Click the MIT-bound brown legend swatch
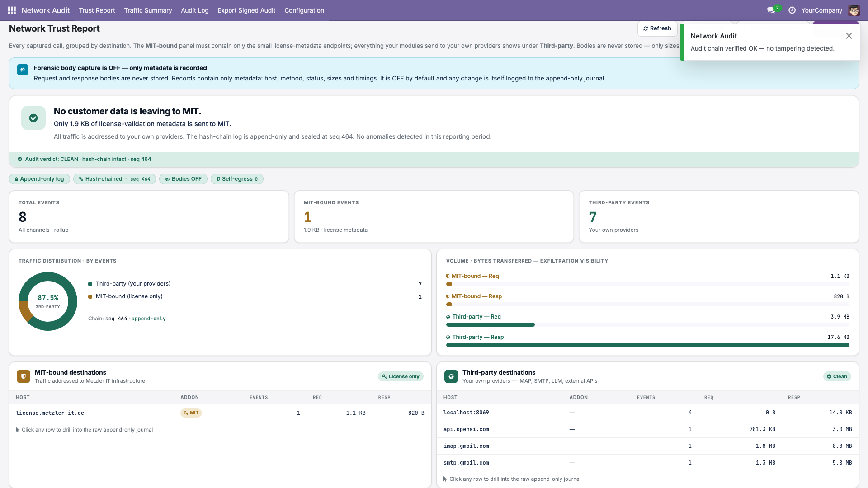The height and width of the screenshot is (488, 868). (90, 296)
